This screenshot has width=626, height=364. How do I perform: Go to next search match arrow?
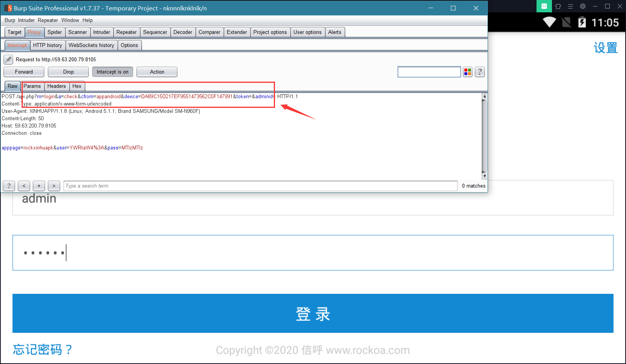(x=54, y=186)
